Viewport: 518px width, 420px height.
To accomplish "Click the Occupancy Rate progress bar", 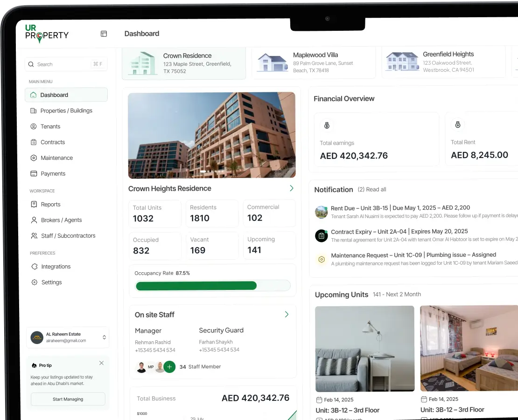I will click(x=212, y=286).
